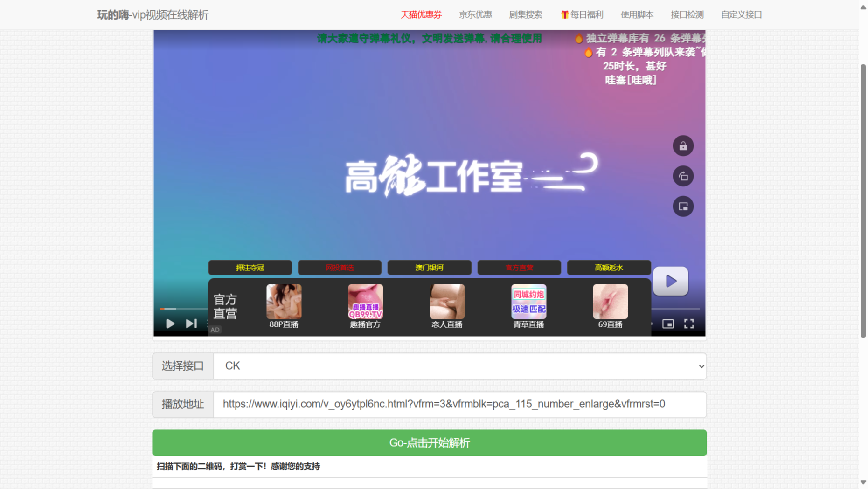Viewport: 868px width, 489px height.
Task: Open the 88P直播 thumbnail
Action: tap(284, 301)
